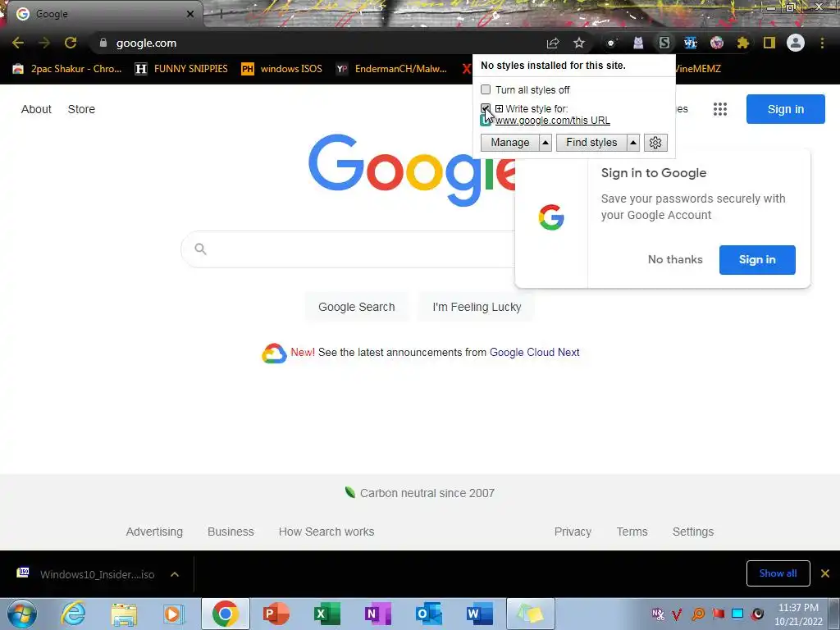Click the Stylus Manage button
Viewport: 840px width, 630px height.
coord(510,143)
